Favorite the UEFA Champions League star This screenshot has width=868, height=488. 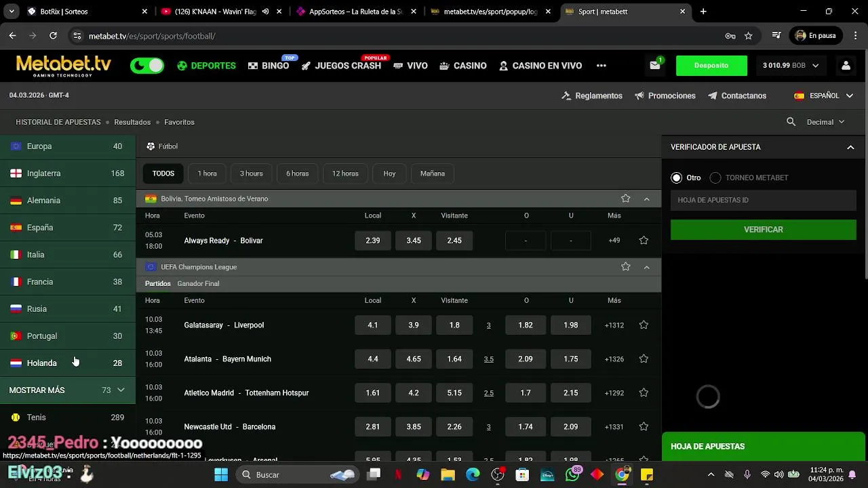(625, 267)
